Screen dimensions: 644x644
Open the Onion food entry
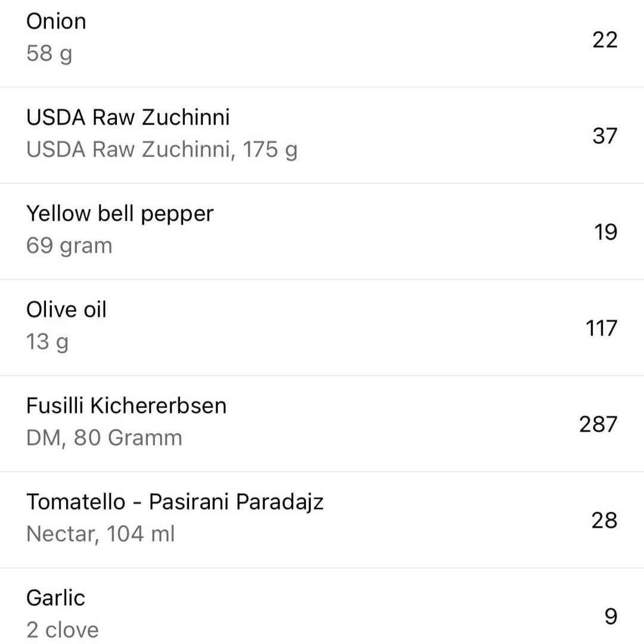[56, 21]
